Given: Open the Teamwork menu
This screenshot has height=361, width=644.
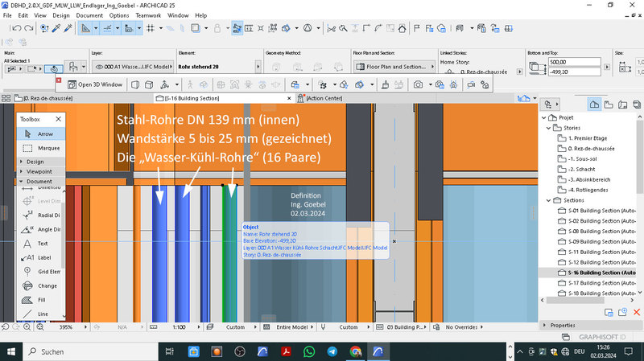Looking at the screenshot, I should [150, 15].
